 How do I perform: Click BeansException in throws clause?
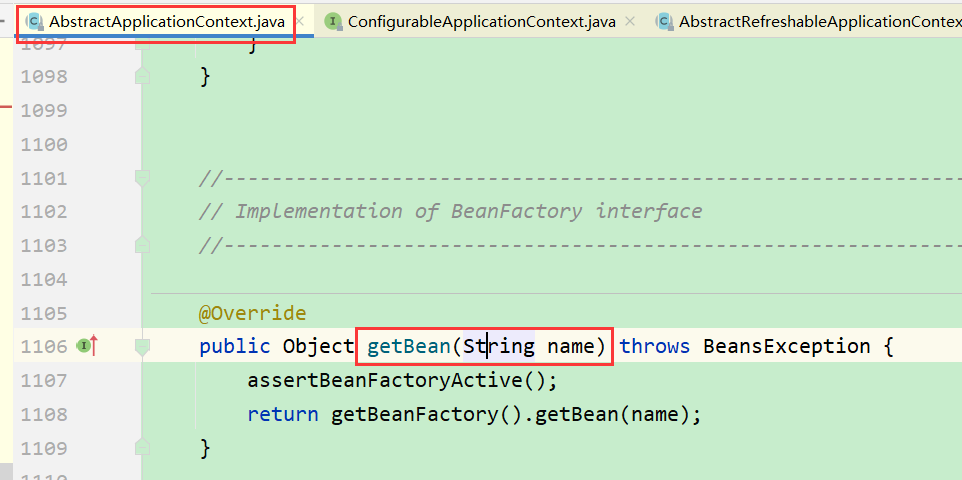[787, 347]
